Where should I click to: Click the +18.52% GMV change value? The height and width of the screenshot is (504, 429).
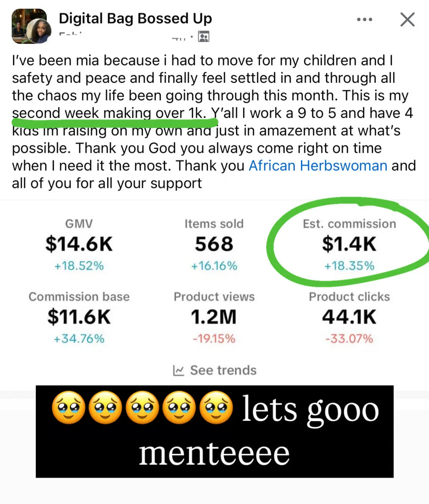pos(79,266)
